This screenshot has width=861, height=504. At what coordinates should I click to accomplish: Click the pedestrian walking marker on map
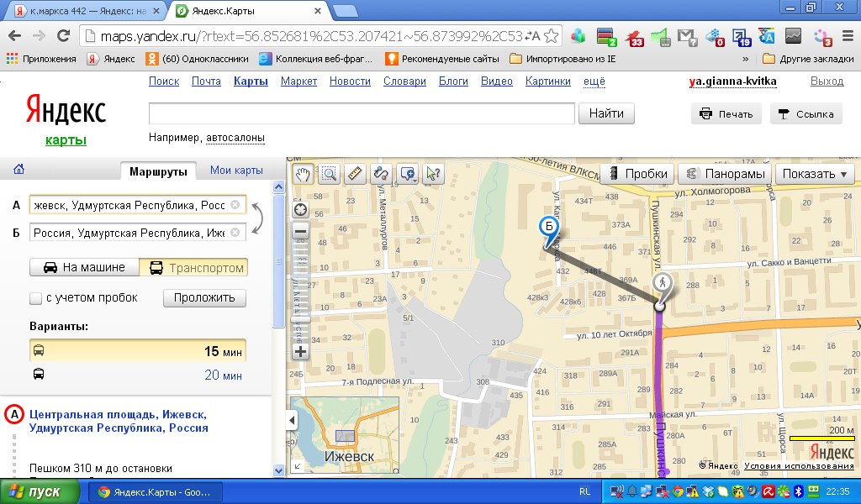662,289
